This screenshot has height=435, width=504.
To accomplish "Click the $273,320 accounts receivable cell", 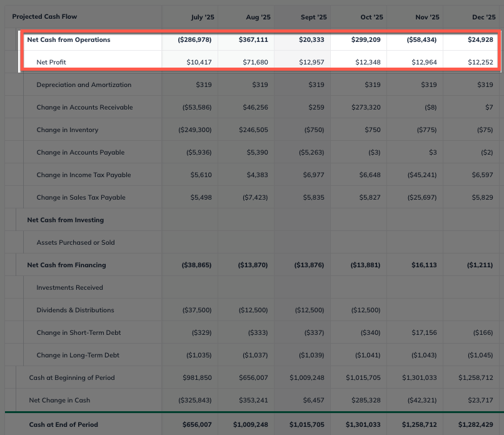I will [366, 107].
